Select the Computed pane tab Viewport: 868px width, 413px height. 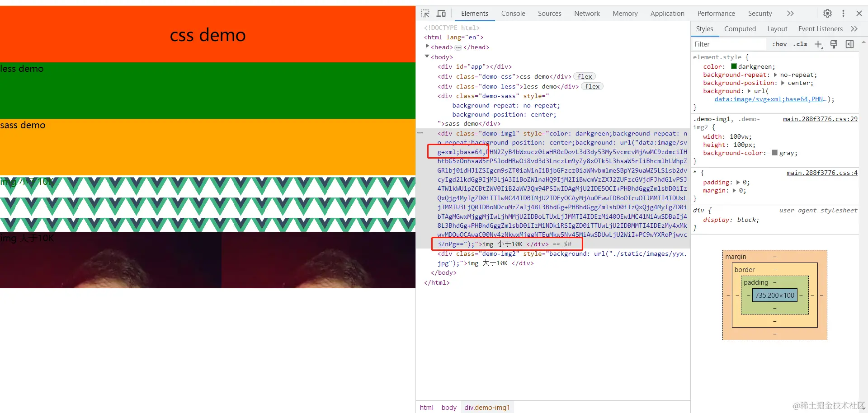[x=740, y=28]
